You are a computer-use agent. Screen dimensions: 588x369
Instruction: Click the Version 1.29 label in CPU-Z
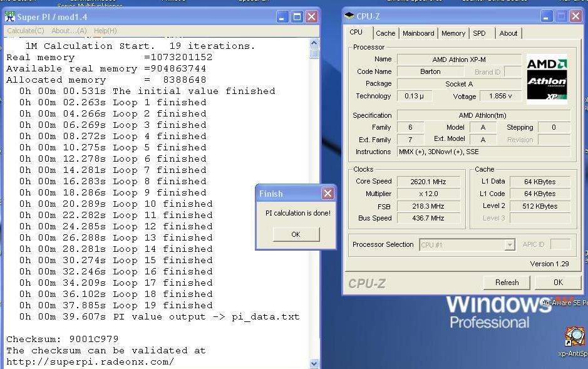(x=549, y=264)
